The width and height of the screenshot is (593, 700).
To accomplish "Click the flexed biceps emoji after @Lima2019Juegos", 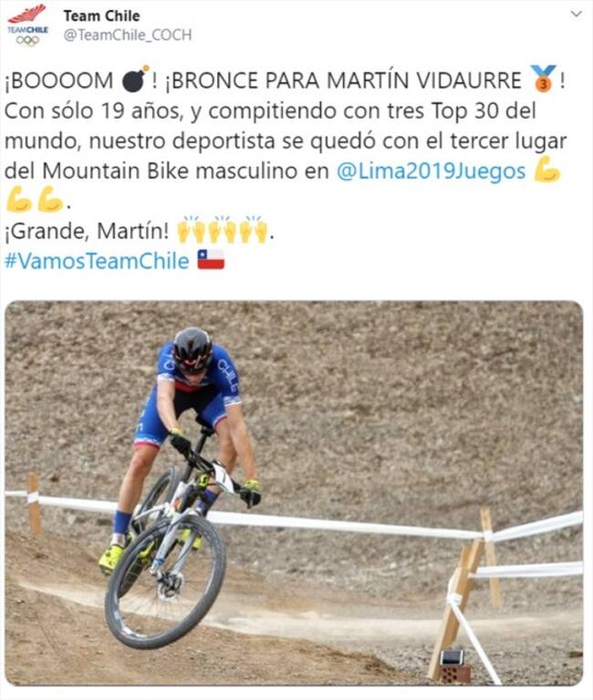I will click(546, 170).
